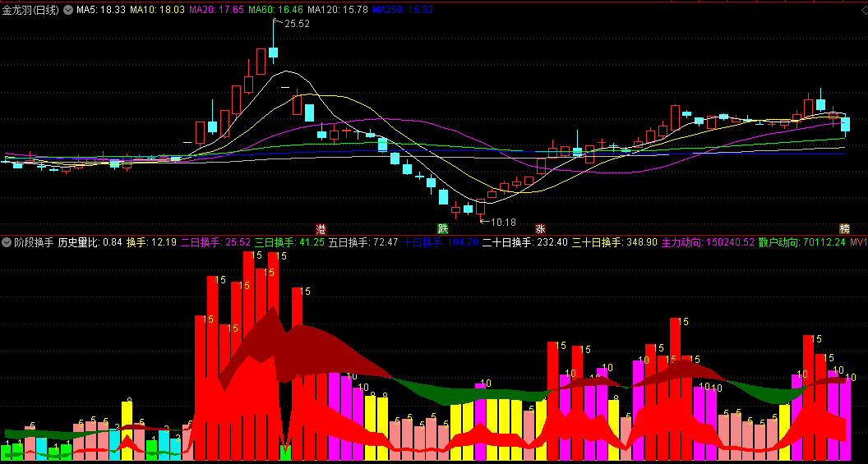Click the MA5: 18.33 label
The width and height of the screenshot is (868, 464).
[100, 9]
